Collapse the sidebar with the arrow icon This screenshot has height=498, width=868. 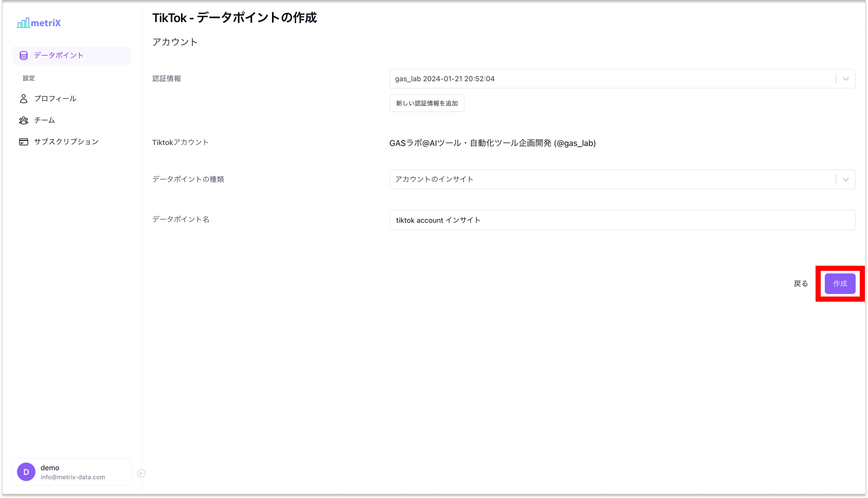[141, 473]
